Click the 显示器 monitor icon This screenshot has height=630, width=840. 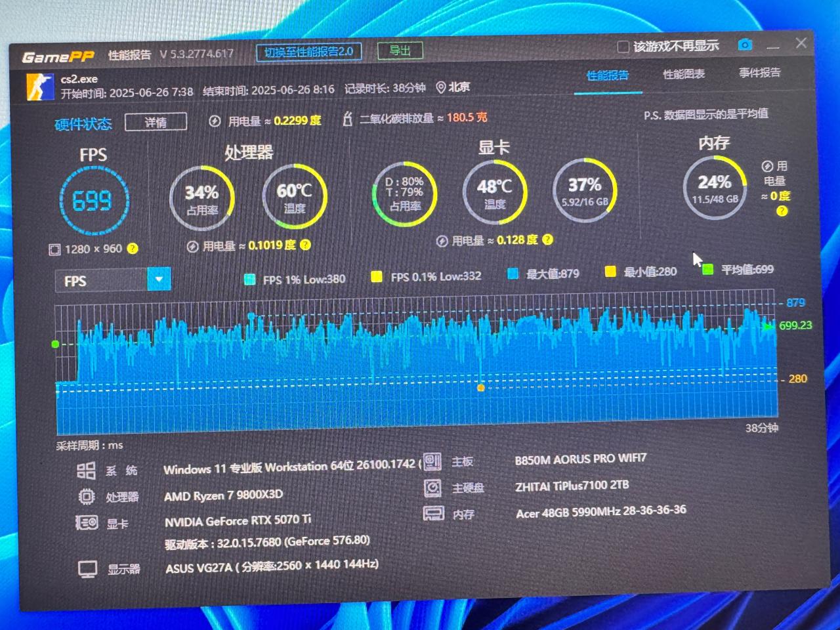point(87,569)
